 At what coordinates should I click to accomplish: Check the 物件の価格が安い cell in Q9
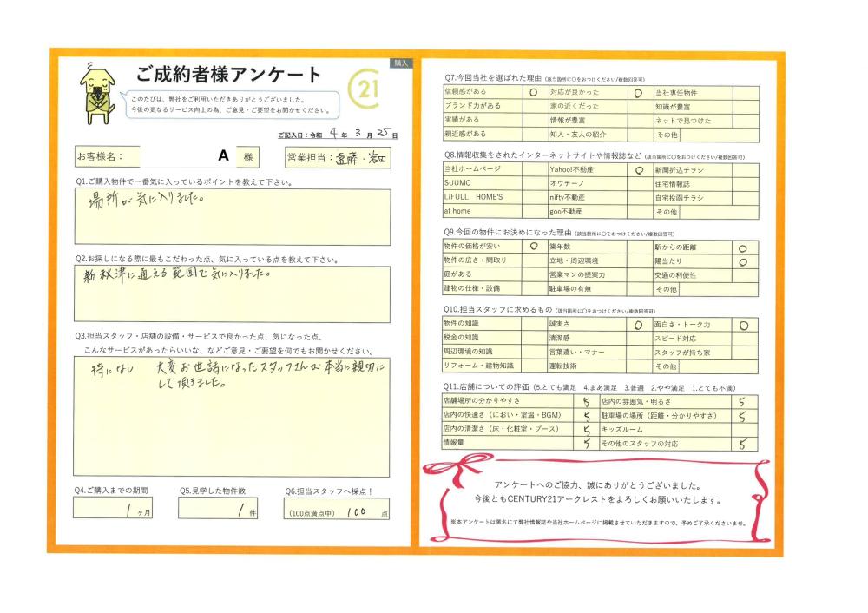[x=533, y=247]
